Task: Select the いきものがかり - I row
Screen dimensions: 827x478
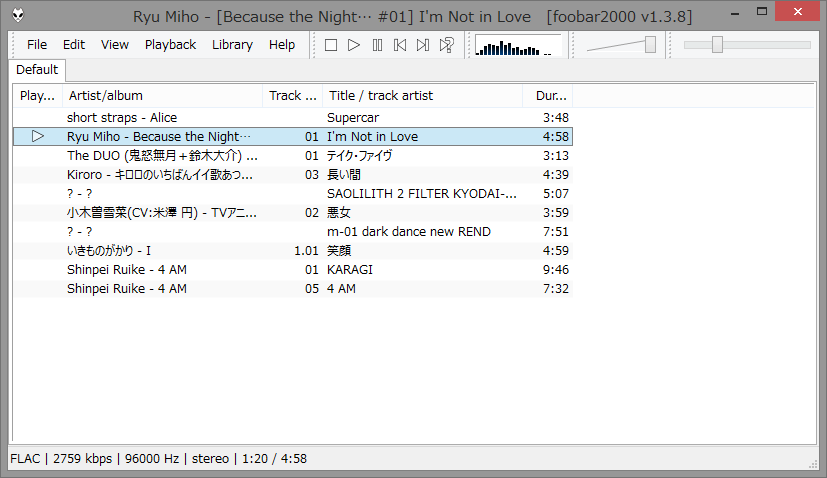Action: 293,251
